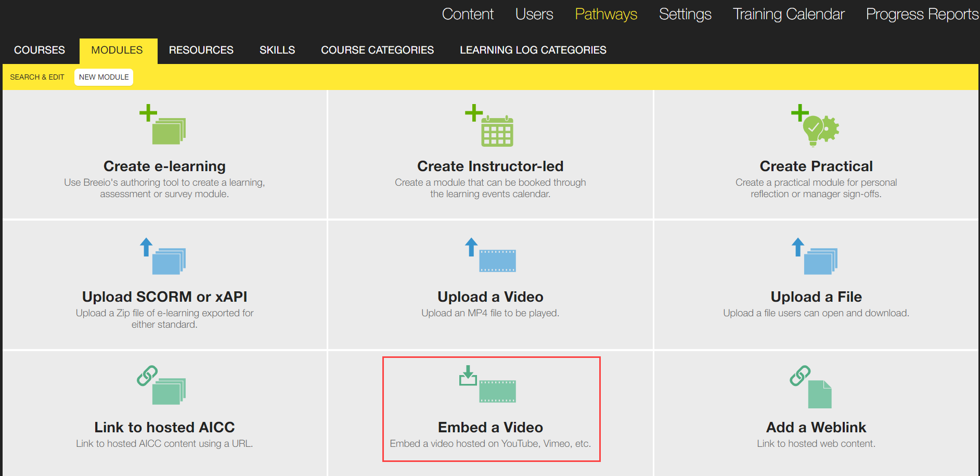This screenshot has width=980, height=476.
Task: Open the Learning Log Categories tab
Action: 533,50
